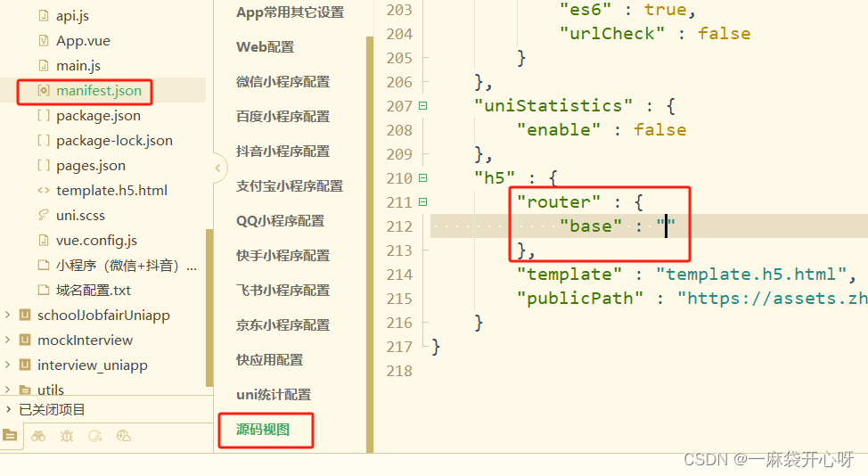Open 支付宝小程序配置 section
The width and height of the screenshot is (868, 476).
(x=290, y=186)
